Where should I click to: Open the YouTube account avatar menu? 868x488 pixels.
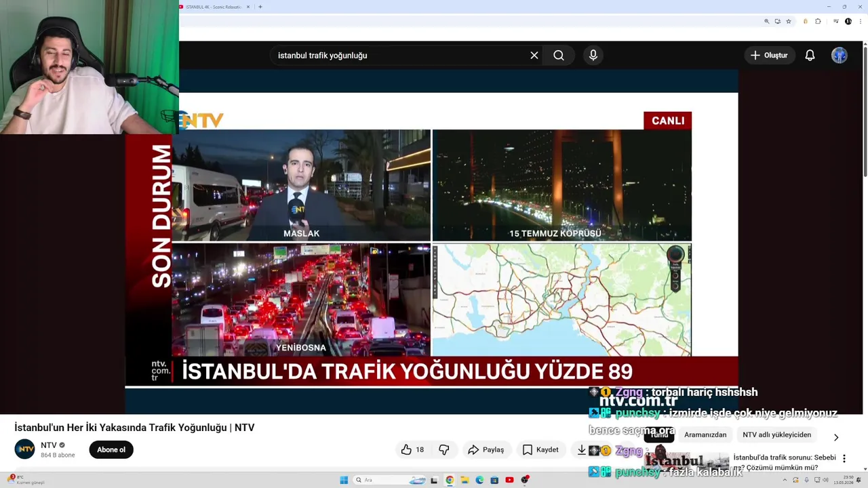[840, 56]
